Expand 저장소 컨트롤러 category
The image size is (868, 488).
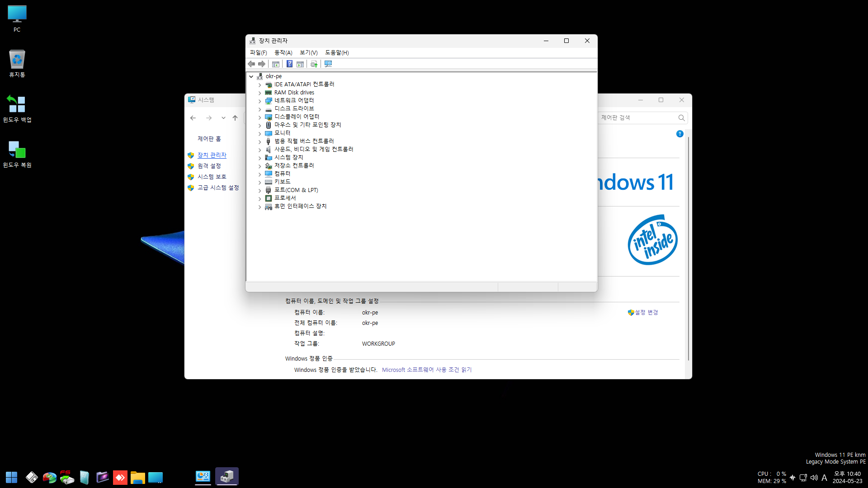(259, 165)
